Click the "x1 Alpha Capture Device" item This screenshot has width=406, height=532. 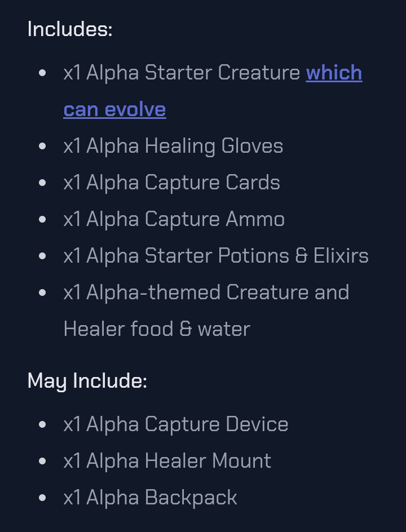pyautogui.click(x=176, y=424)
